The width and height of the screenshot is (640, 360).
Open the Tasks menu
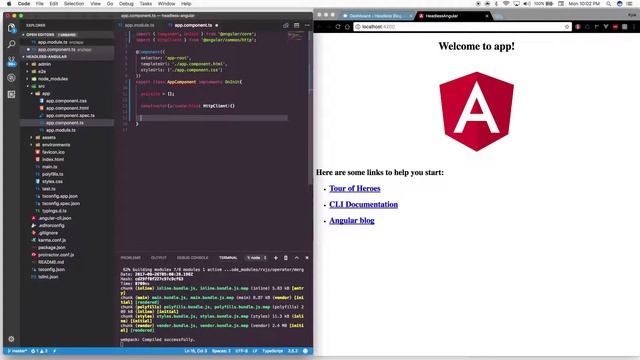(x=146, y=4)
